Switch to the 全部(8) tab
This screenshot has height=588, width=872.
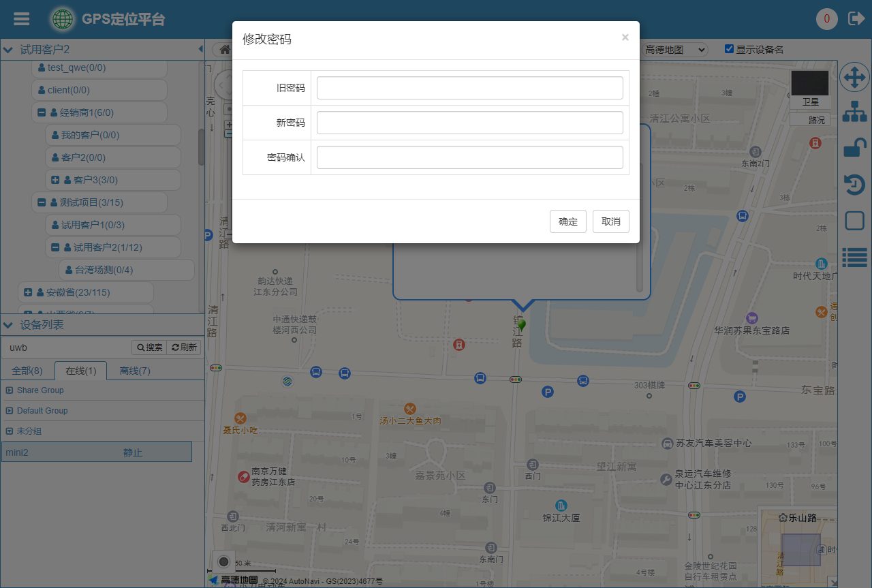27,371
